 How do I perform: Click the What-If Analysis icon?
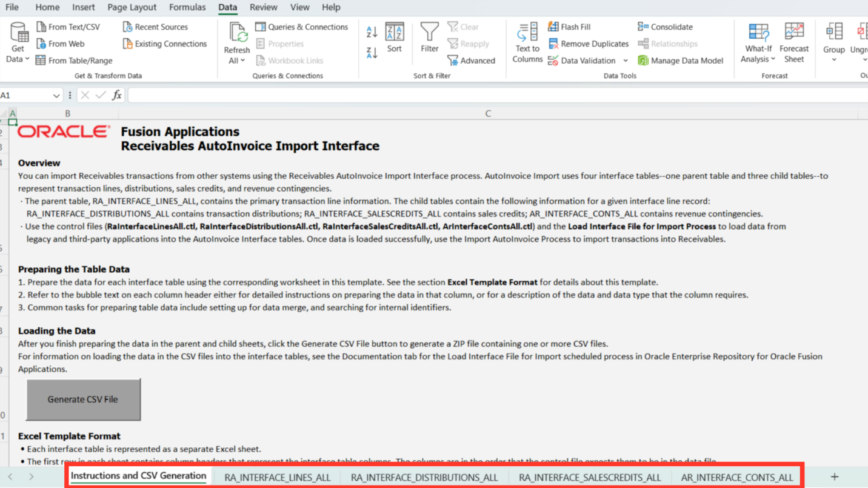coord(758,32)
